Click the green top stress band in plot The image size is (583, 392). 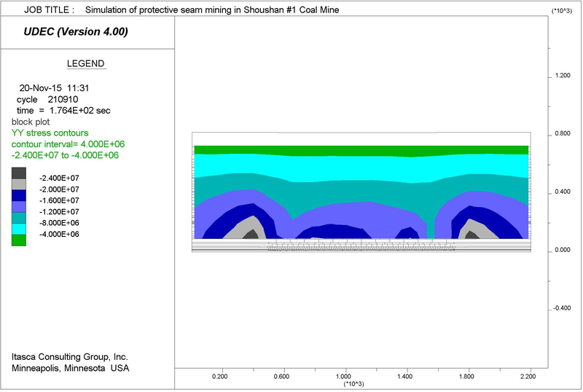[360, 150]
